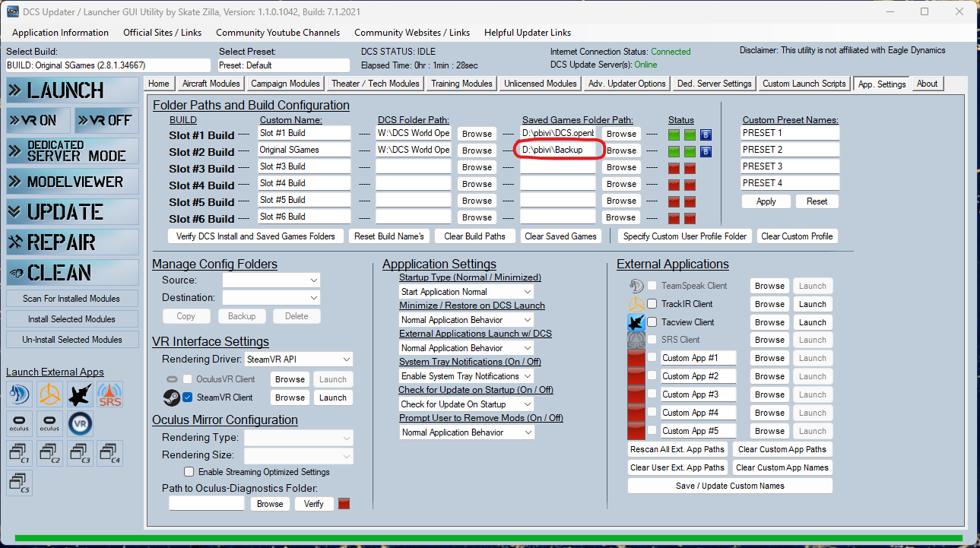Open the round VR headset icon
Screen dimensions: 980x548
tap(80, 423)
